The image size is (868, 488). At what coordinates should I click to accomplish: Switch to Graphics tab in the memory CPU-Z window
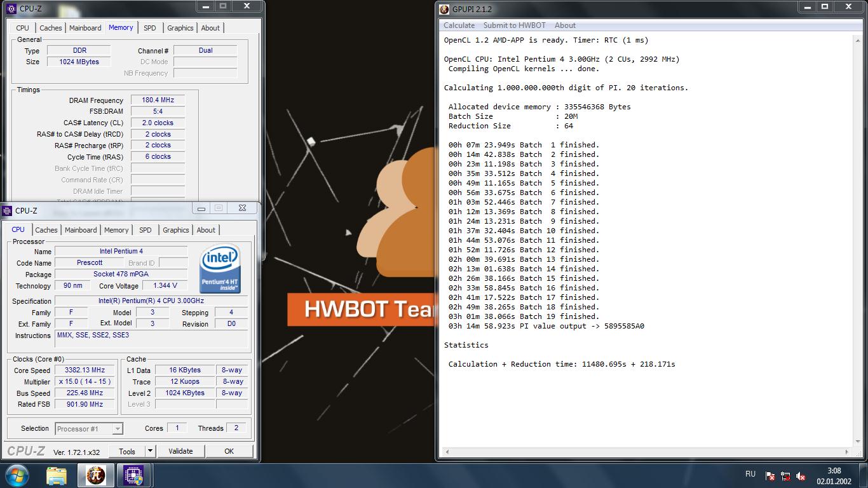point(180,28)
